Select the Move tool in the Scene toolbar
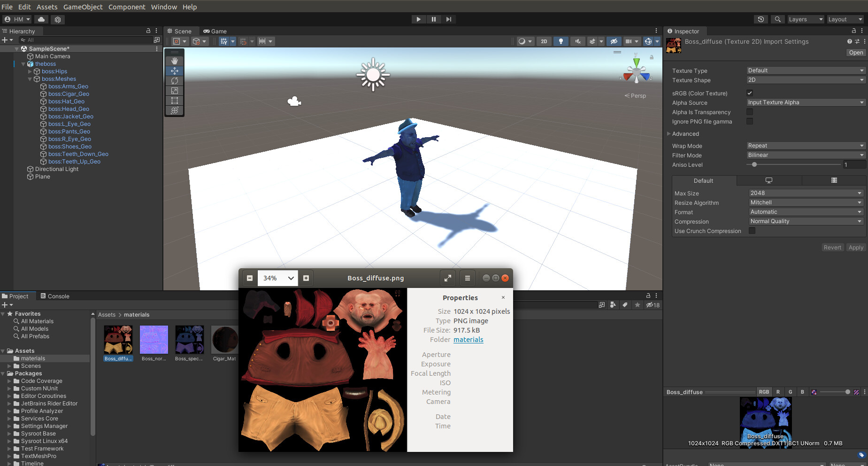Viewport: 868px width, 466px height. pyautogui.click(x=174, y=70)
